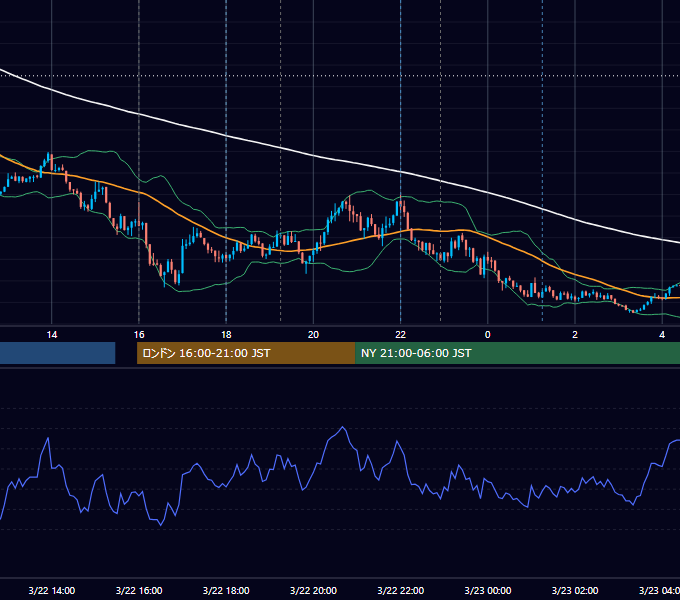Click the 3/22 18:00 time label
Screen dimensions: 680x600
click(226, 590)
